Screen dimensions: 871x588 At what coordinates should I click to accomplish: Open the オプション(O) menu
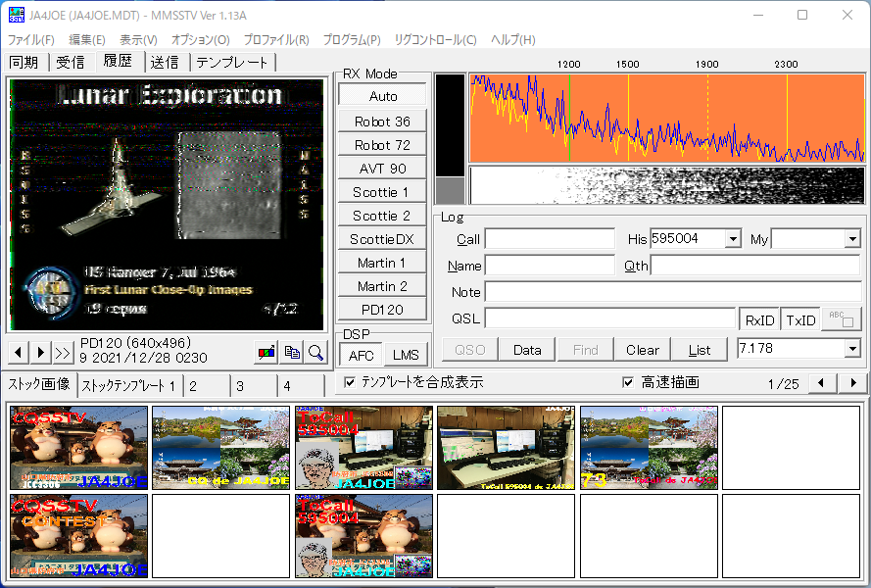click(200, 40)
